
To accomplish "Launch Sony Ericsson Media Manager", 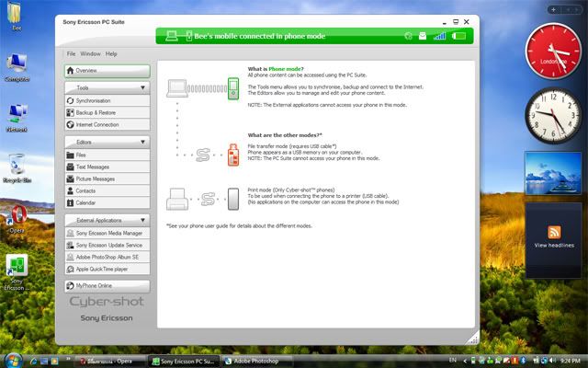I will [x=107, y=233].
